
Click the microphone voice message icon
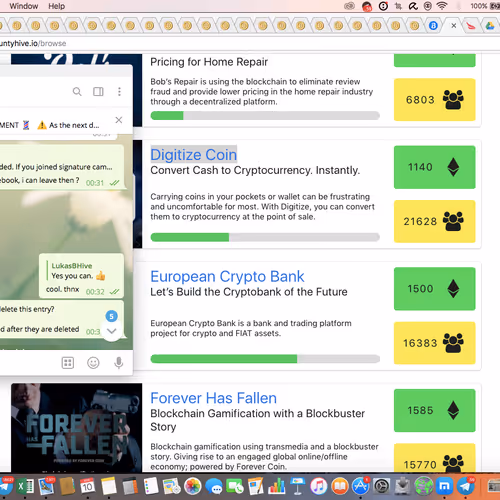(x=119, y=363)
